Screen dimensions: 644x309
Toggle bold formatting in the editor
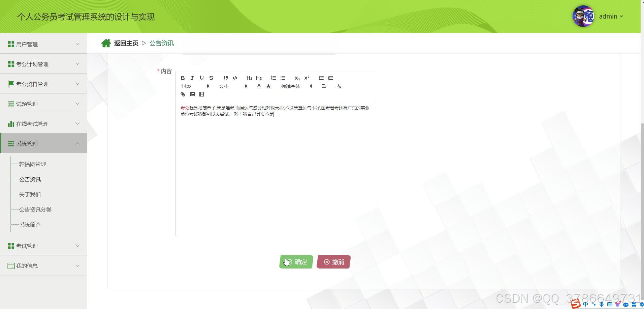[183, 78]
